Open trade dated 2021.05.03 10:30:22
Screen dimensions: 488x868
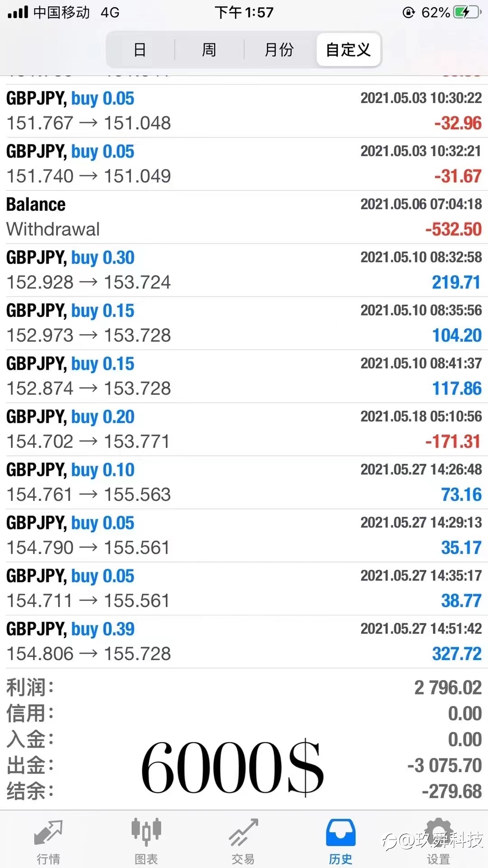(x=244, y=111)
